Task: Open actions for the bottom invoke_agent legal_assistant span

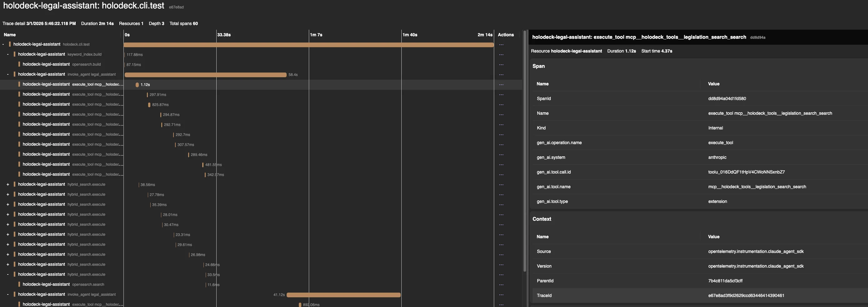Action: click(501, 294)
